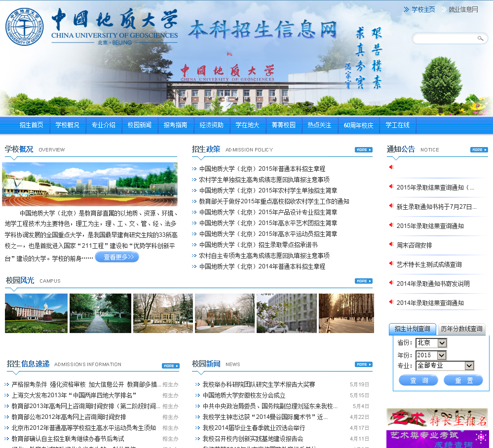Open 报考指南 navigation item
This screenshot has width=493, height=448.
(x=176, y=125)
